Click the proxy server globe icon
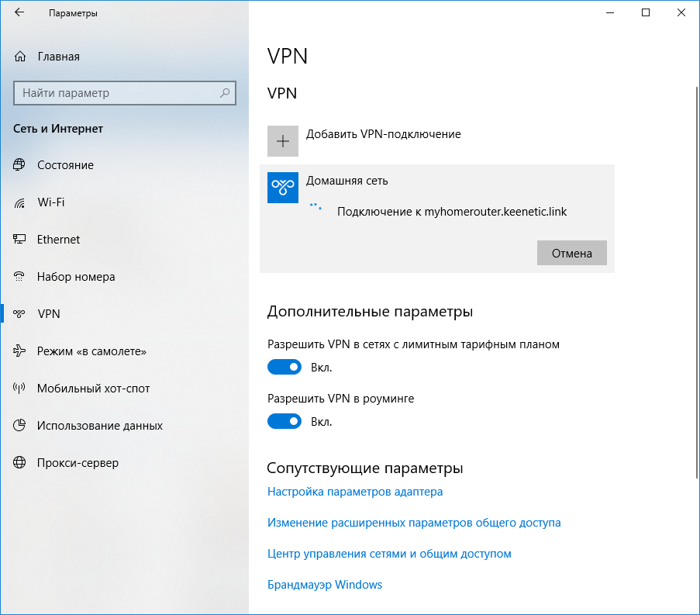700x615 pixels. (x=20, y=463)
